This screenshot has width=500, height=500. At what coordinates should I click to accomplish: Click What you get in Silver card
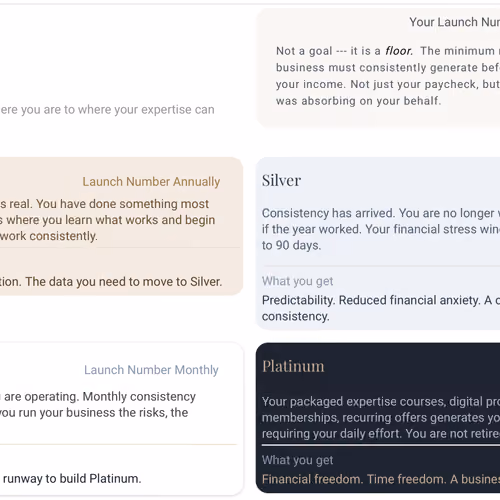297,281
